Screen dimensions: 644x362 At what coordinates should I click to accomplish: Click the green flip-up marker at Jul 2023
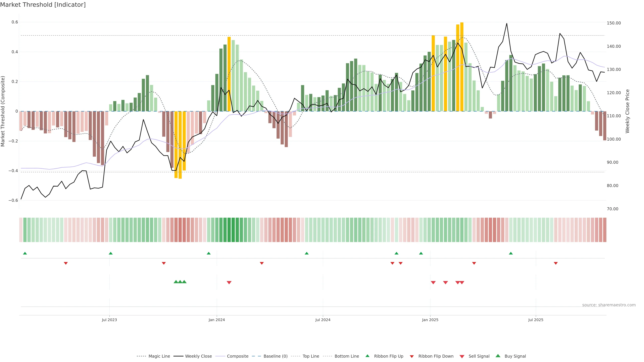coord(111,253)
